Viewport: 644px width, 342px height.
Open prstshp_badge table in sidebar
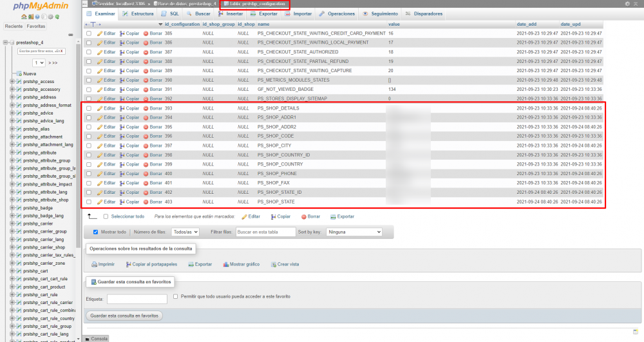click(x=38, y=208)
